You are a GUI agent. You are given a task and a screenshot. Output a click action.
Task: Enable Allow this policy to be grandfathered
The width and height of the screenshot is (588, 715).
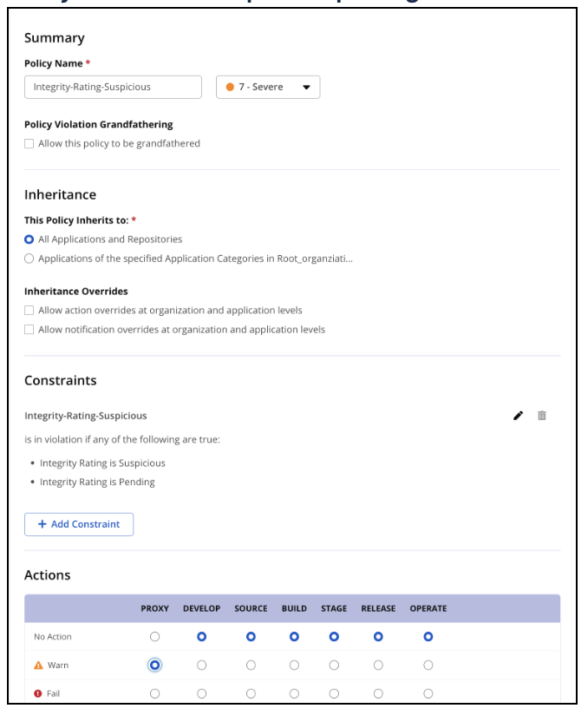click(x=29, y=144)
